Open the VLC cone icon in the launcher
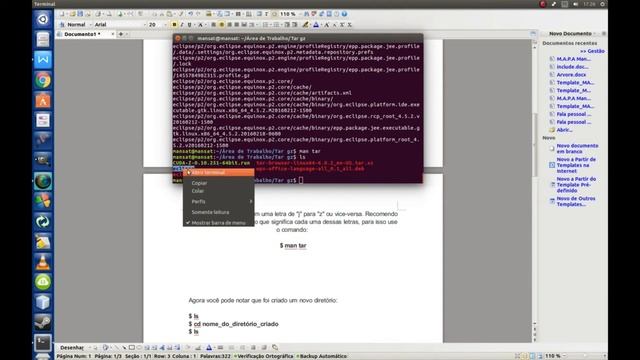Viewport: 640px width, 360px height. 43,262
